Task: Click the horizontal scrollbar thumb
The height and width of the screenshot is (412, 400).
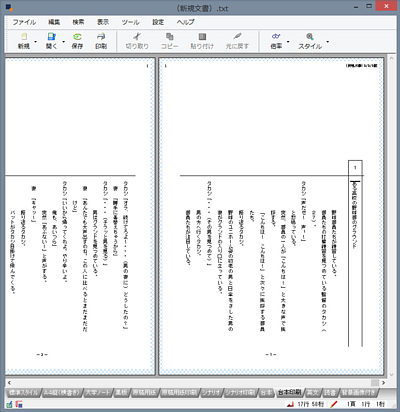Action: coord(375,382)
